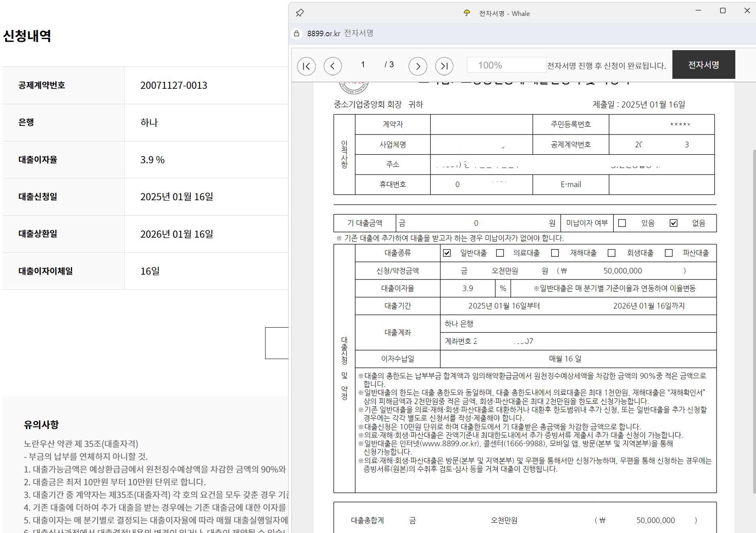Click the 매월 16 일 interest date text
This screenshot has height=533, width=756.
[x=565, y=359]
